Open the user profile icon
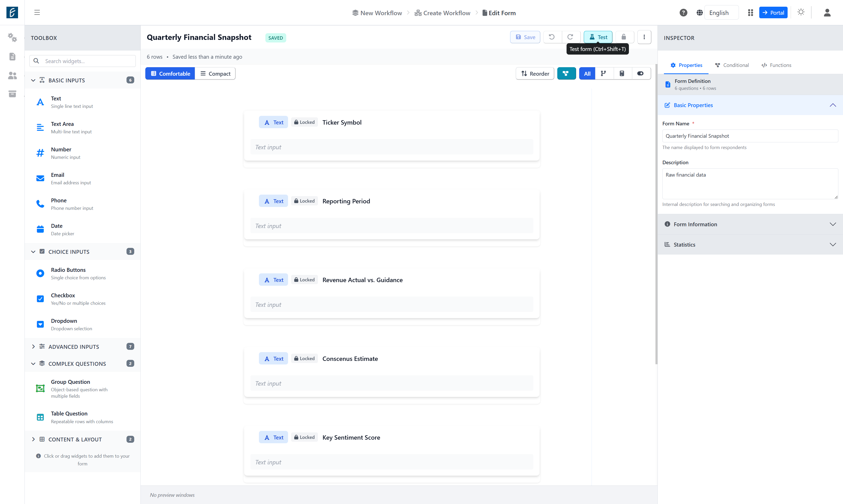The height and width of the screenshot is (504, 843). point(827,13)
